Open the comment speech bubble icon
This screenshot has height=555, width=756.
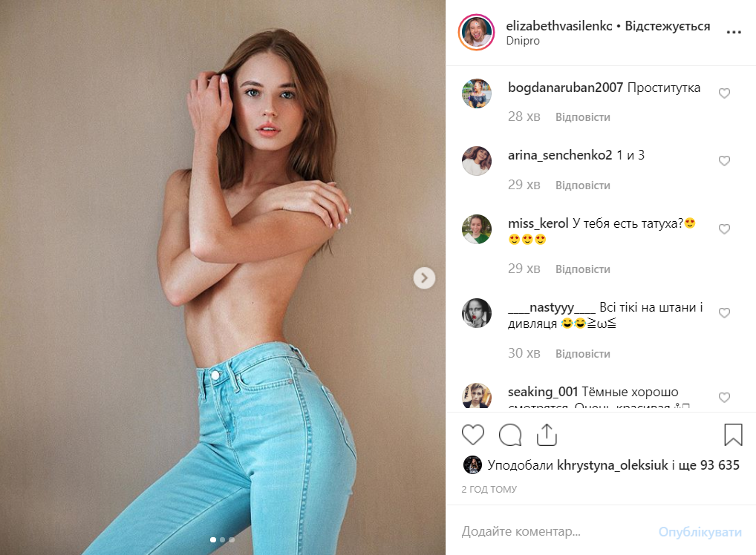(510, 435)
